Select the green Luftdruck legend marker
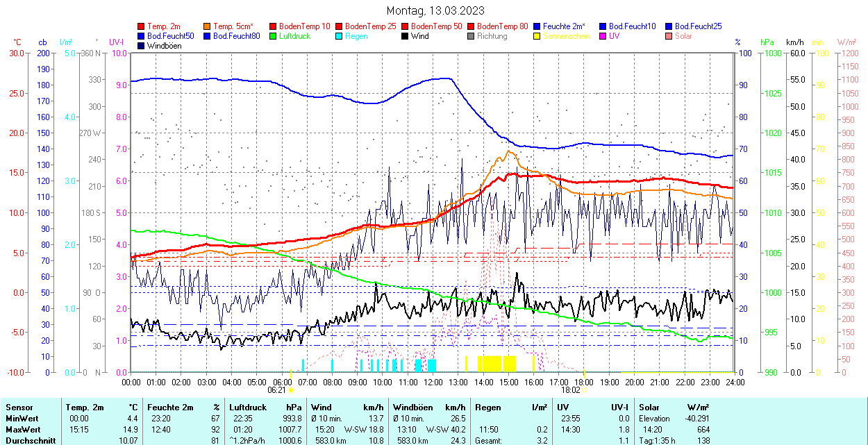868x445 pixels. tap(273, 36)
